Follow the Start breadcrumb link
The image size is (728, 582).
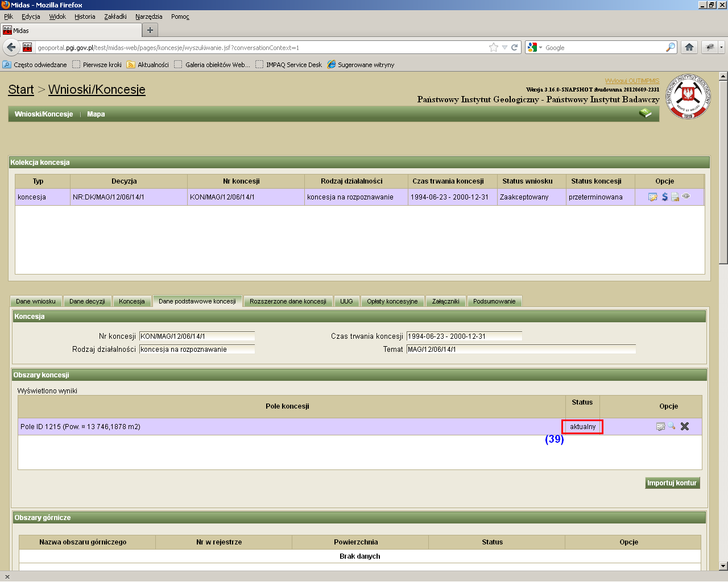pos(21,89)
